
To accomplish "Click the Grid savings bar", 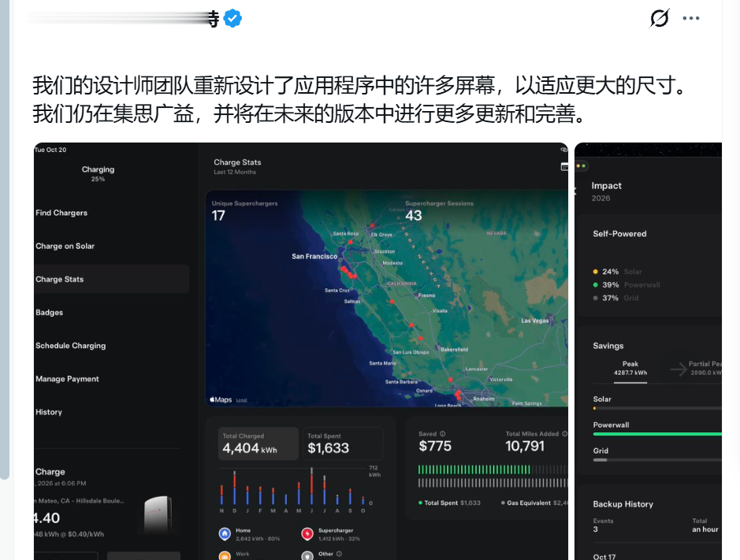I will [657, 460].
